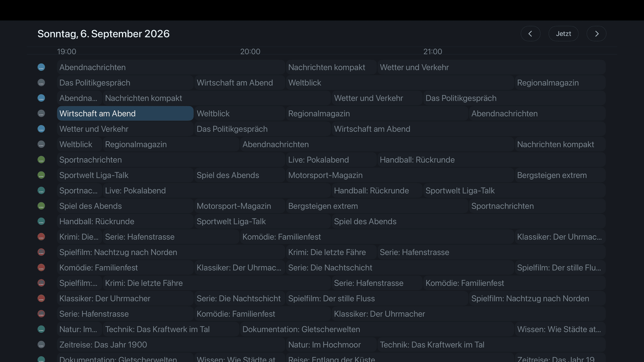Open Klassiker: Der Uhrmacher at 20:30 bottom rows
644x362 pixels.
tap(468, 314)
